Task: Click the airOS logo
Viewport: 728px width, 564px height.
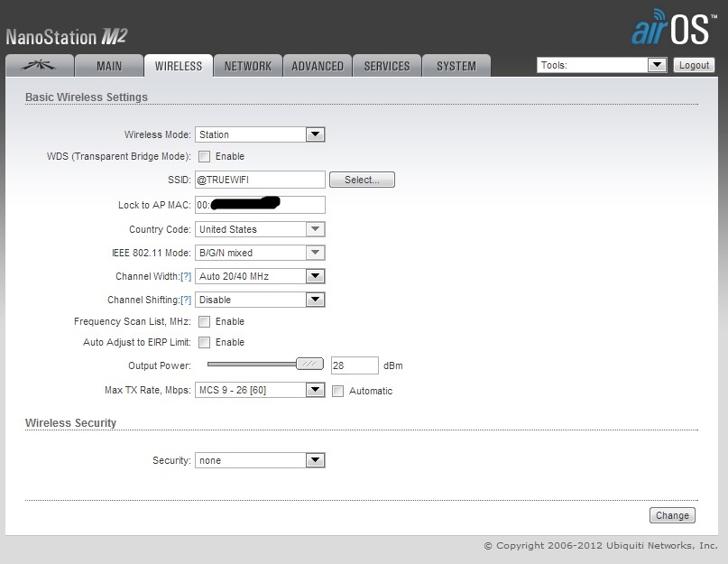Action: click(x=669, y=29)
